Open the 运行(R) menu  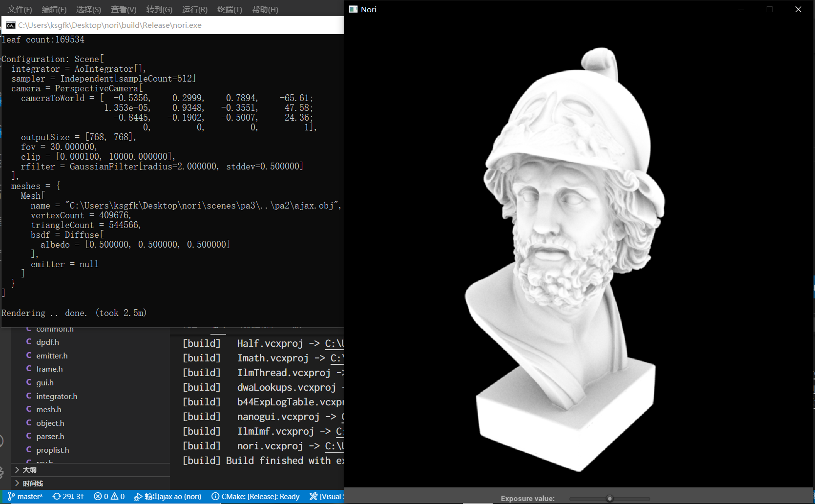[x=194, y=10]
